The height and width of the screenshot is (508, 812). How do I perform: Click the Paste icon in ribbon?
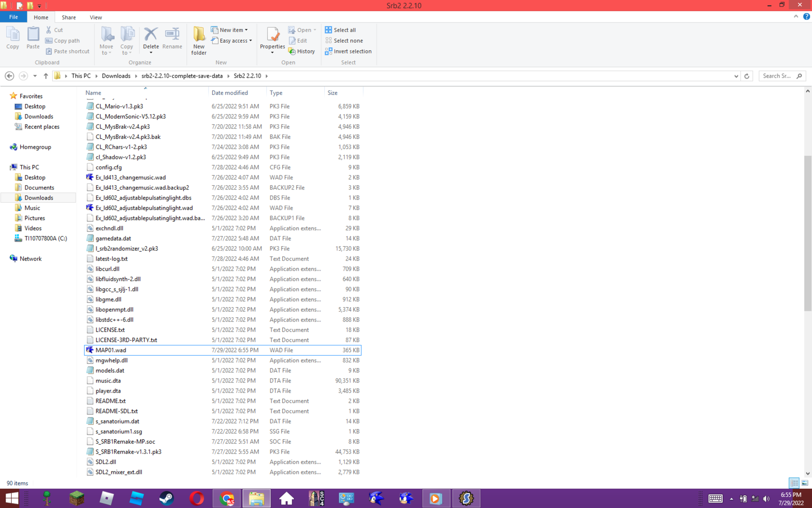(33, 38)
